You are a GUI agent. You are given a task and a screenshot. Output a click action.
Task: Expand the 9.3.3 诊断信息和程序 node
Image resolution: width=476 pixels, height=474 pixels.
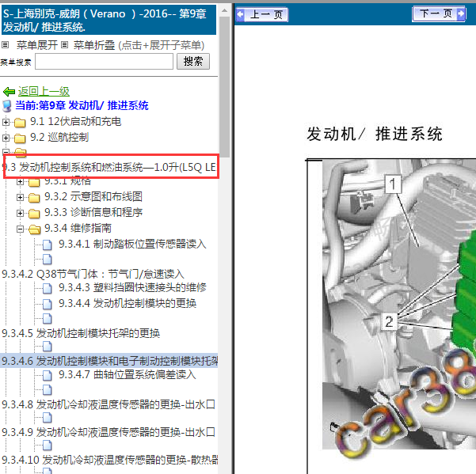pyautogui.click(x=20, y=213)
